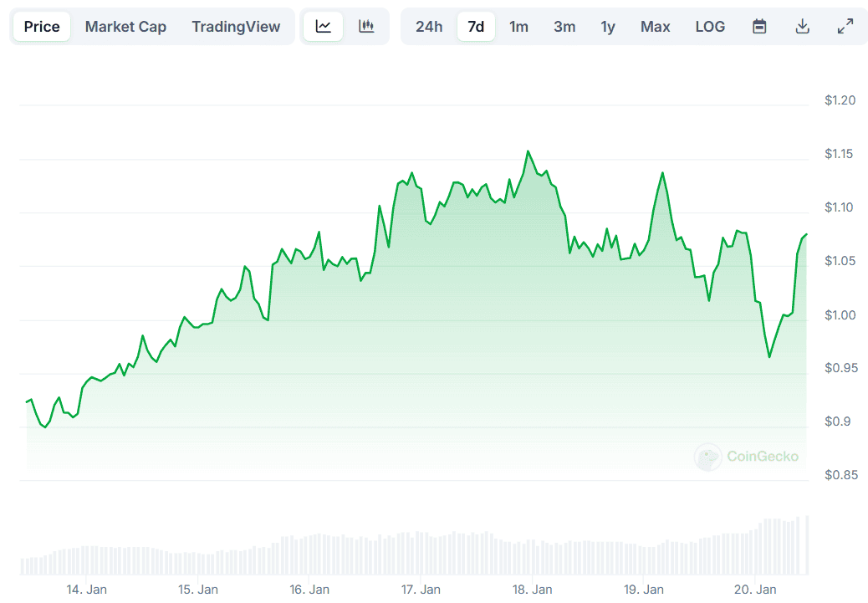Click the $1.10 price axis label
The height and width of the screenshot is (603, 868).
(x=839, y=207)
